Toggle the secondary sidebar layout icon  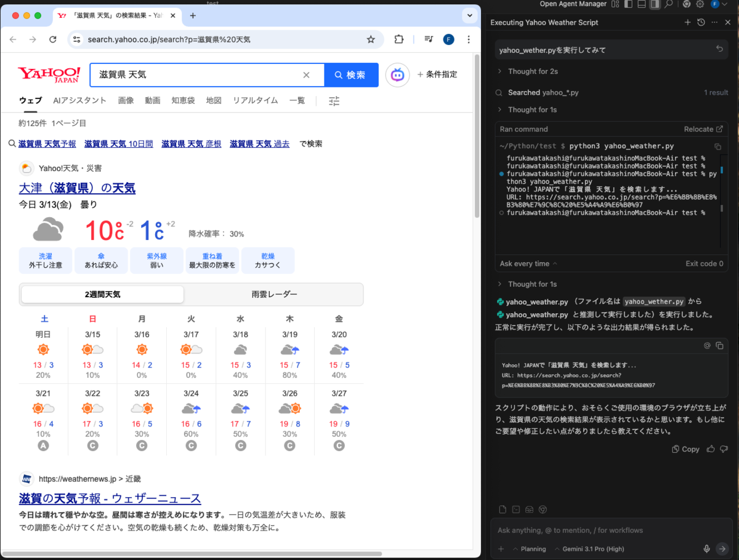point(655,4)
